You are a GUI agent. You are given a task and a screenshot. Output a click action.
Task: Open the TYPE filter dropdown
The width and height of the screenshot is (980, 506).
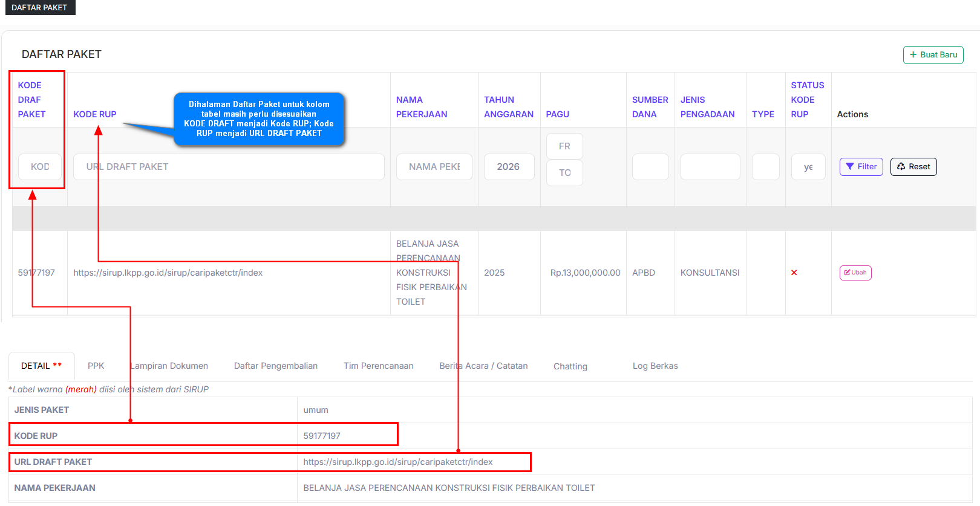click(x=765, y=167)
